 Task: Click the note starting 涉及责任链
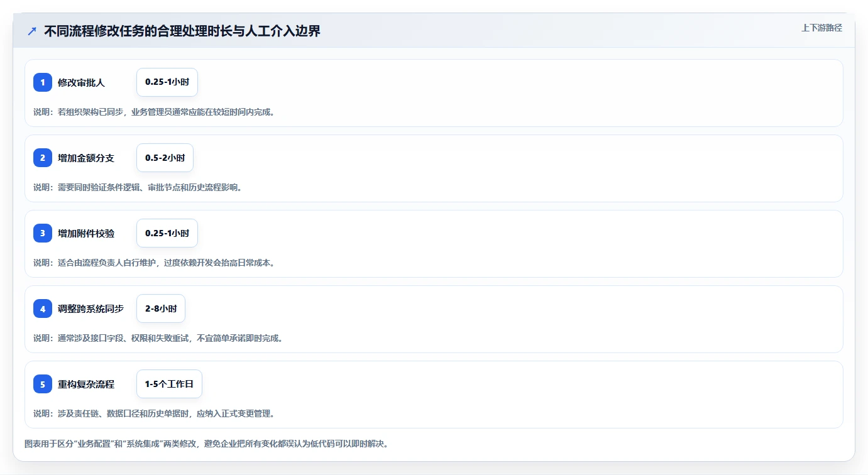click(x=154, y=413)
